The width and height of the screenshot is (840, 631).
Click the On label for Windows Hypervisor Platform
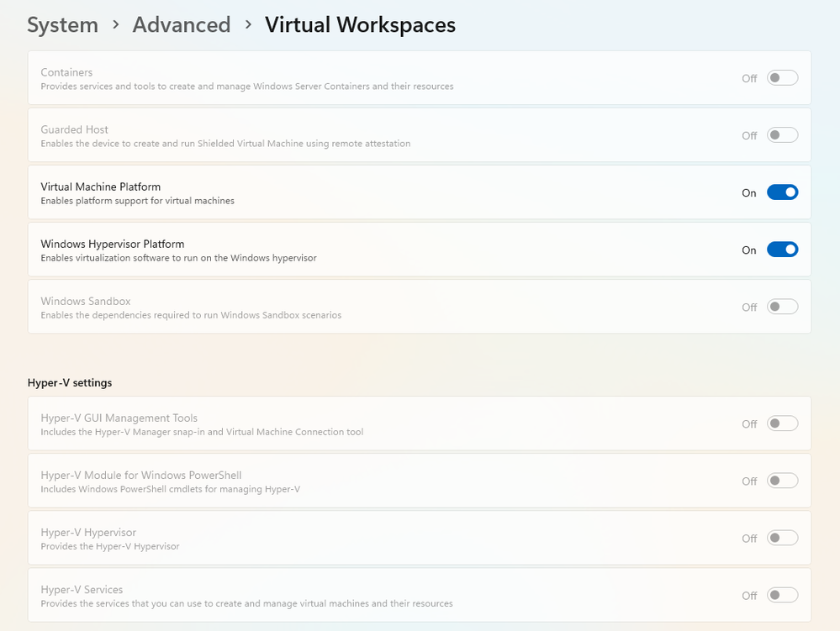click(749, 250)
